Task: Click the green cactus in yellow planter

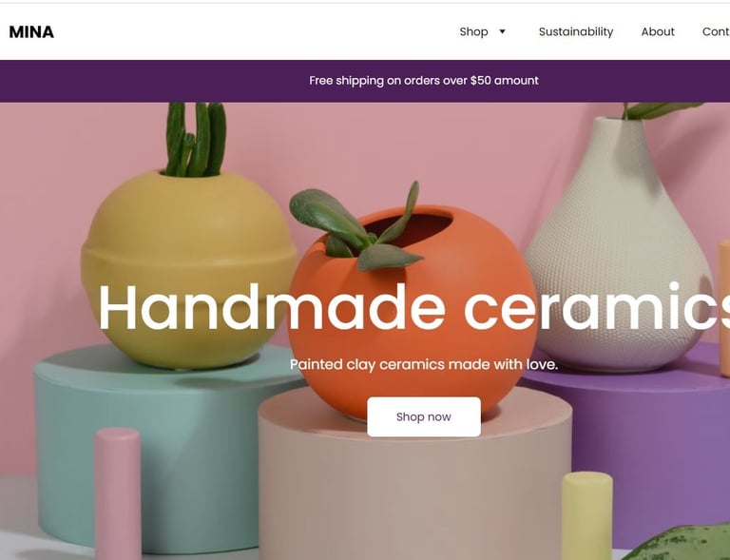Action: click(x=196, y=140)
